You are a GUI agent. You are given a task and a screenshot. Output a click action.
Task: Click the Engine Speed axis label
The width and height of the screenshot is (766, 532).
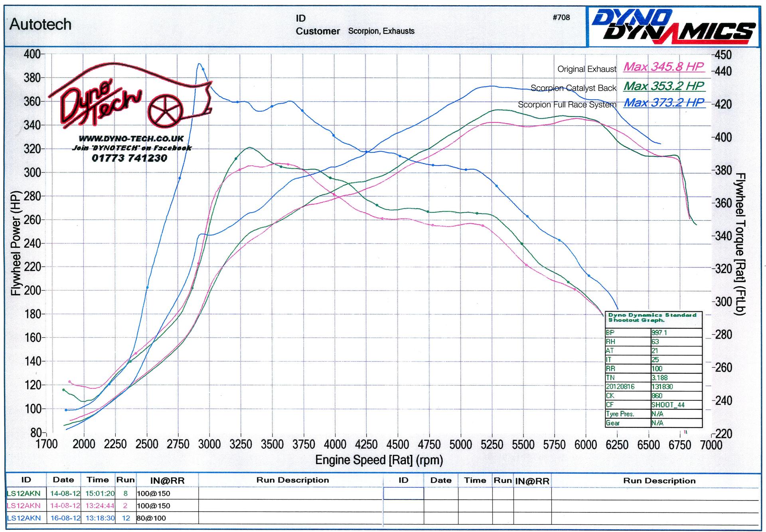tap(379, 460)
